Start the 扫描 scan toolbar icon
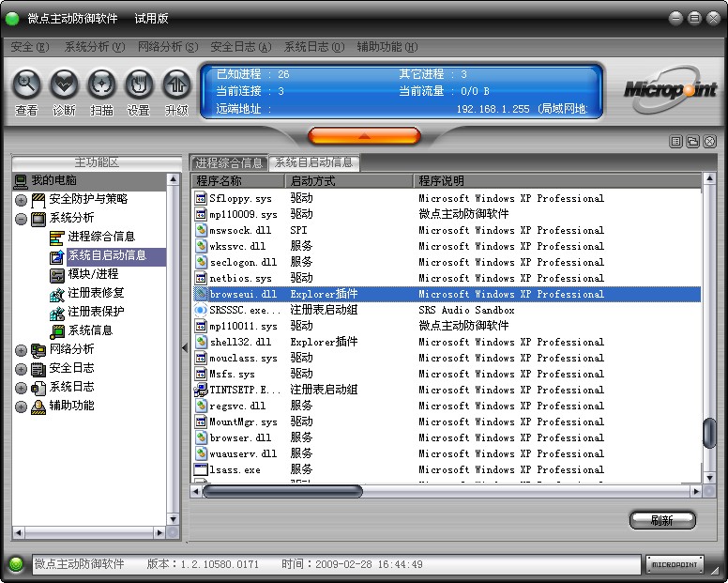This screenshot has height=583, width=728. click(x=101, y=84)
